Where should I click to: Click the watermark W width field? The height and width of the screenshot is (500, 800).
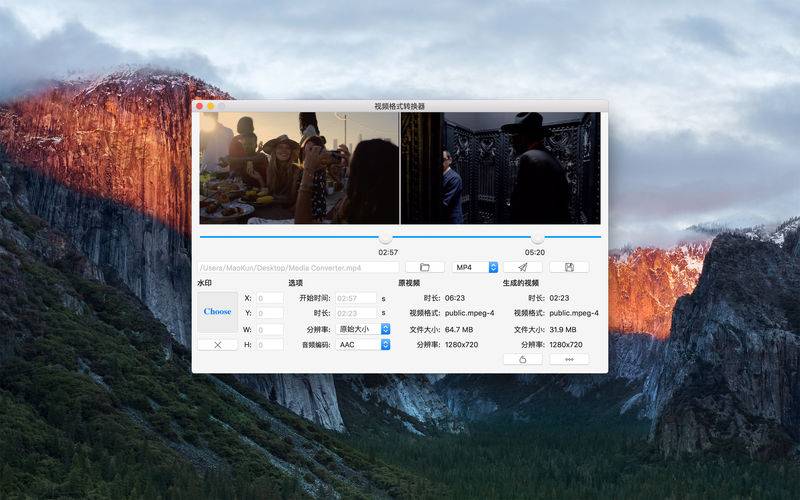coord(270,329)
